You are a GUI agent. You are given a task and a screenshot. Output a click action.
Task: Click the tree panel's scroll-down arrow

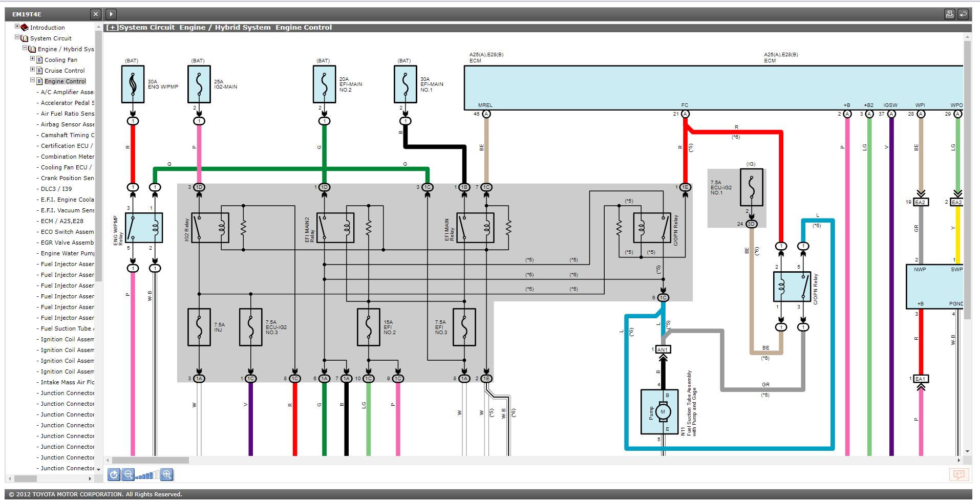coord(99,471)
